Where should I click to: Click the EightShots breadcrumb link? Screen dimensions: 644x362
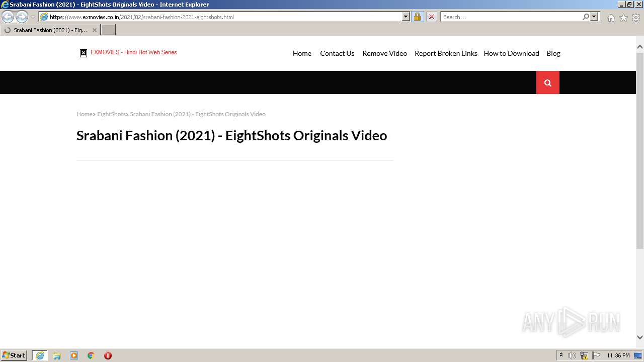pos(111,114)
